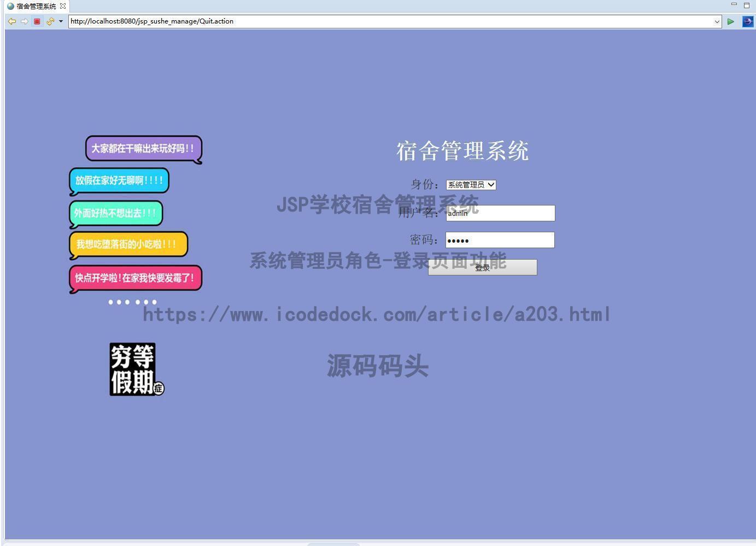Click the browser forward arrow icon
The width and height of the screenshot is (756, 546).
pyautogui.click(x=25, y=21)
